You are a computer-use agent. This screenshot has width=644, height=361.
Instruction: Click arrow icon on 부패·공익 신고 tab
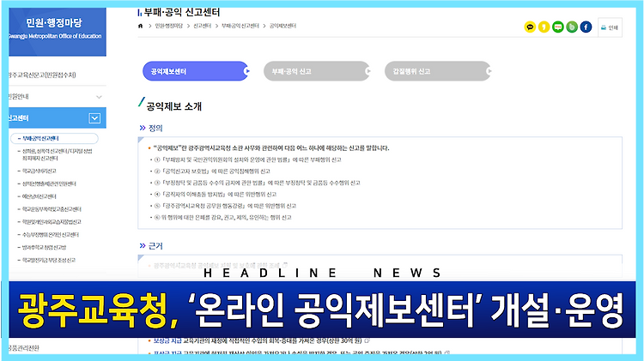tap(368, 71)
